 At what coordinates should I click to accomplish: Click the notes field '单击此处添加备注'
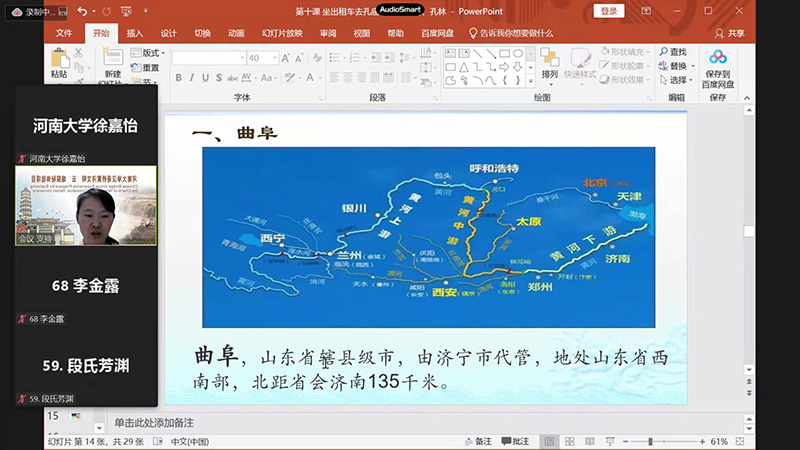pyautogui.click(x=153, y=422)
